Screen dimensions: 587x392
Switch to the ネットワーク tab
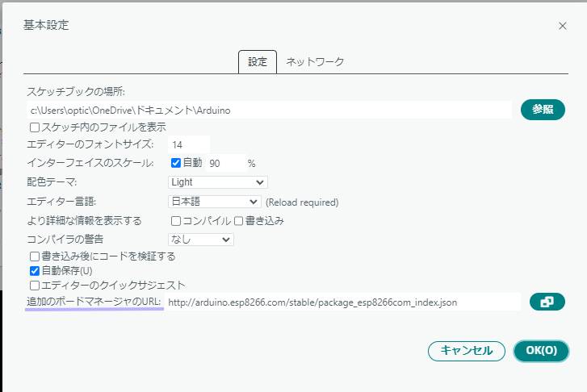pos(315,62)
